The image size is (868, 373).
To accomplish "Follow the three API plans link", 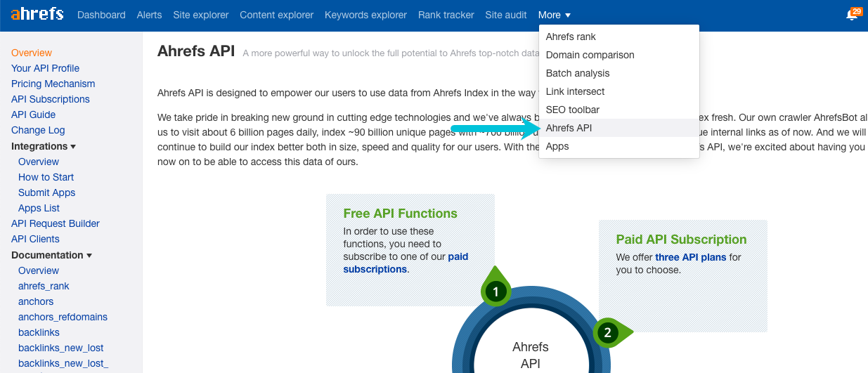I will point(691,257).
